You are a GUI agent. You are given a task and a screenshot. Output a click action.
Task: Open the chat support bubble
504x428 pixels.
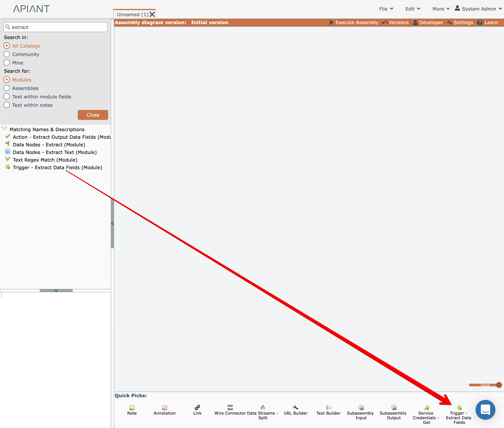coord(485,409)
